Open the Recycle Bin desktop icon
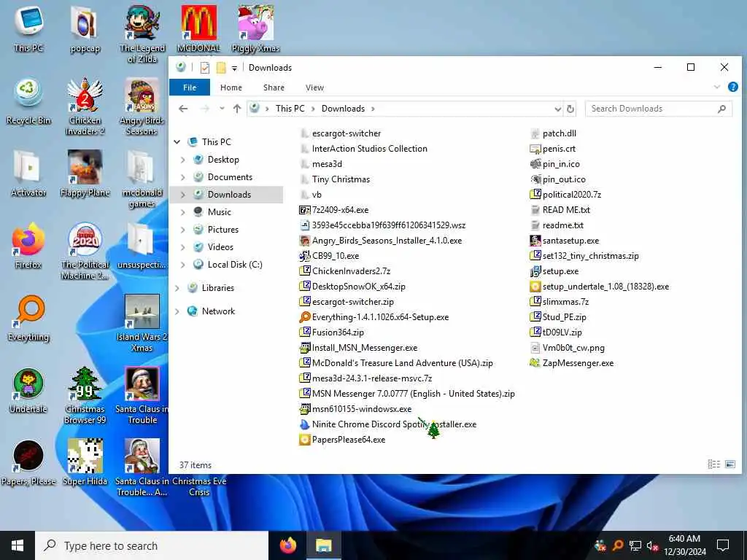This screenshot has height=560, width=747. click(x=28, y=101)
